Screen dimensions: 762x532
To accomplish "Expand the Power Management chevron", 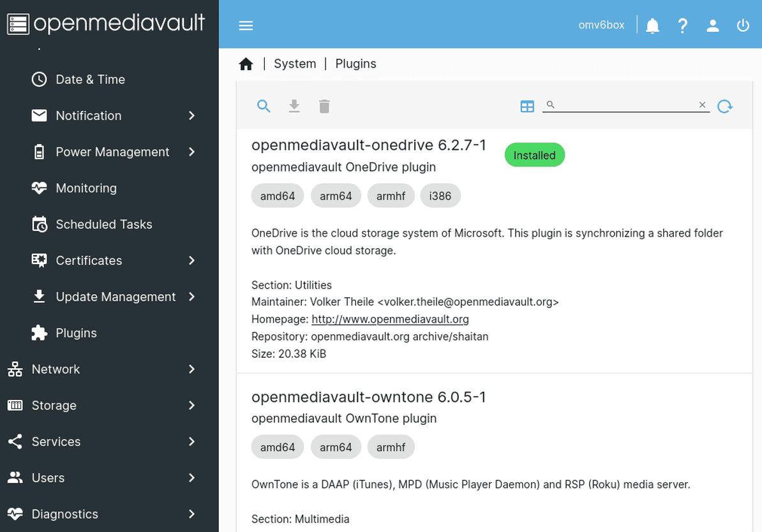I will click(x=191, y=152).
